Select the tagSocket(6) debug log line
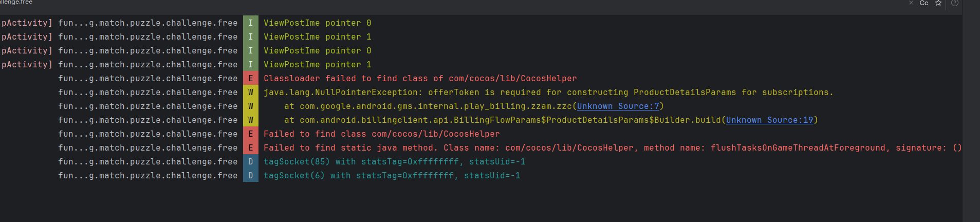The width and height of the screenshot is (980, 222). click(x=392, y=176)
